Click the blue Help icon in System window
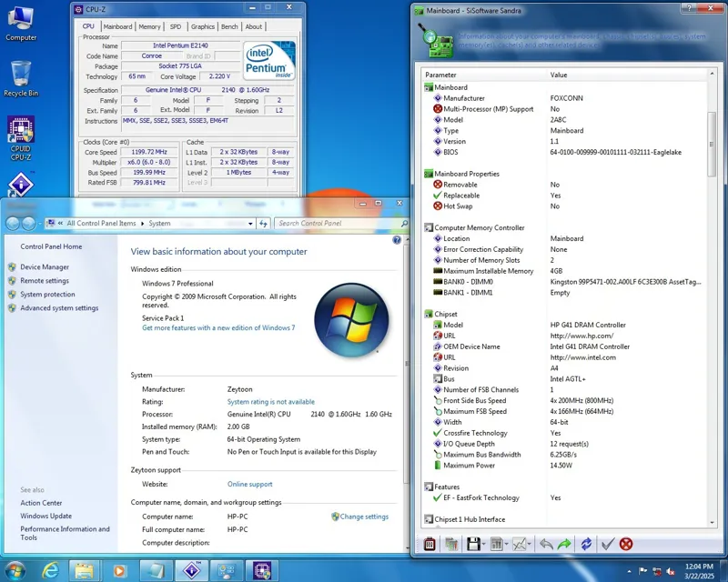 pos(397,240)
